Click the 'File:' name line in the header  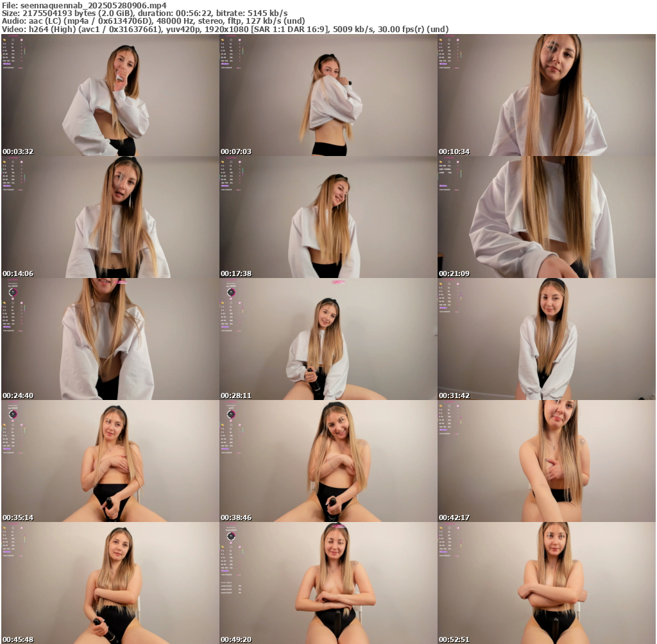[x=84, y=5]
